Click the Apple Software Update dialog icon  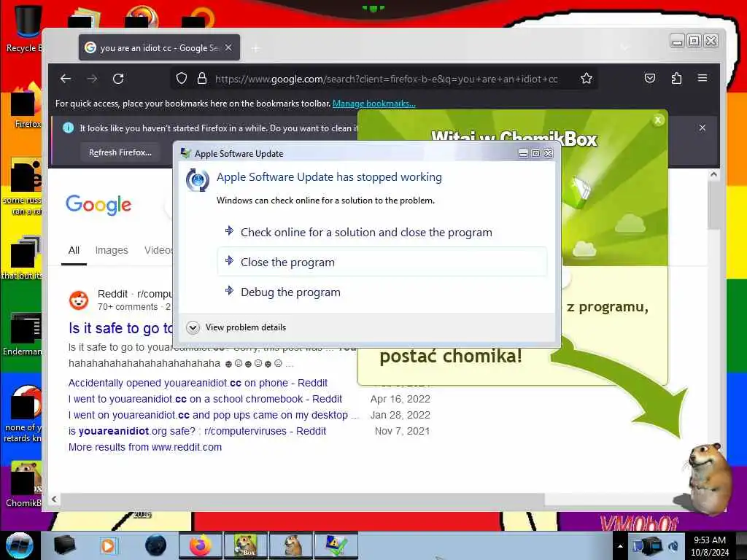click(197, 180)
